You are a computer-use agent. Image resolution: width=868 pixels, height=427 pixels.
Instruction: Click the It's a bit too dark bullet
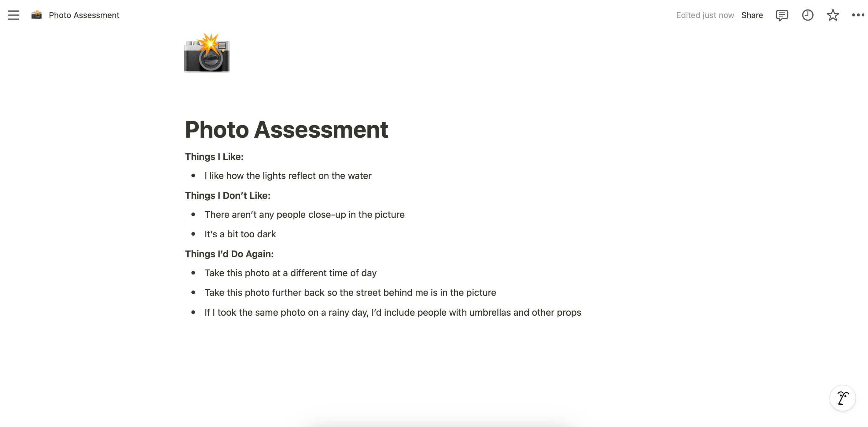(240, 233)
